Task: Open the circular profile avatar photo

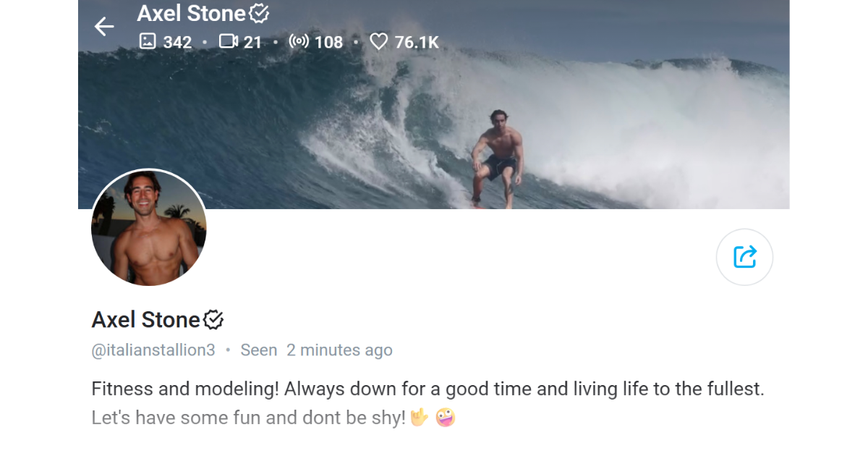Action: tap(149, 227)
